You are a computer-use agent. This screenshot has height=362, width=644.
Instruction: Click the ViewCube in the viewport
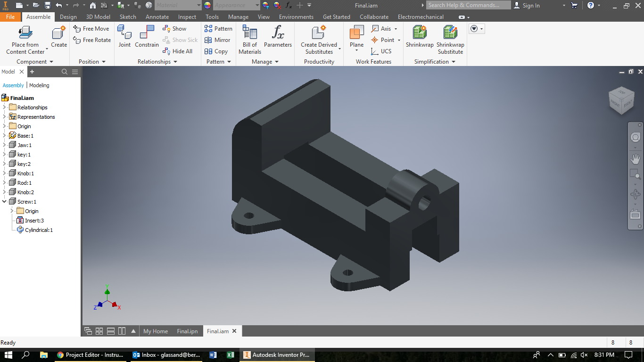click(x=622, y=100)
